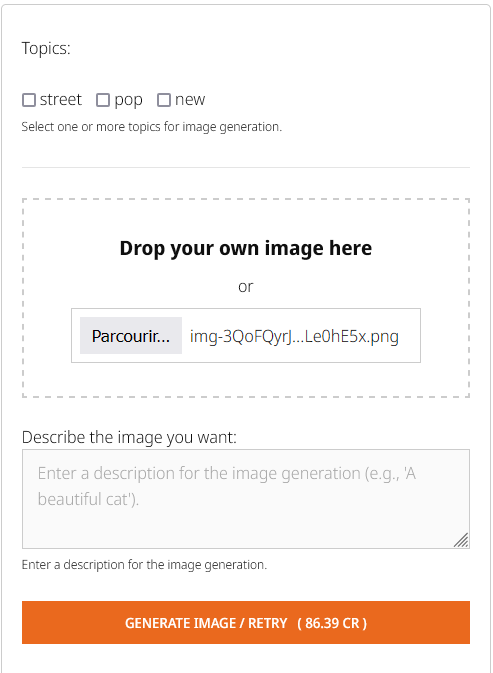Click the 'Describe the image you want:' label
This screenshot has width=493, height=673.
click(129, 437)
